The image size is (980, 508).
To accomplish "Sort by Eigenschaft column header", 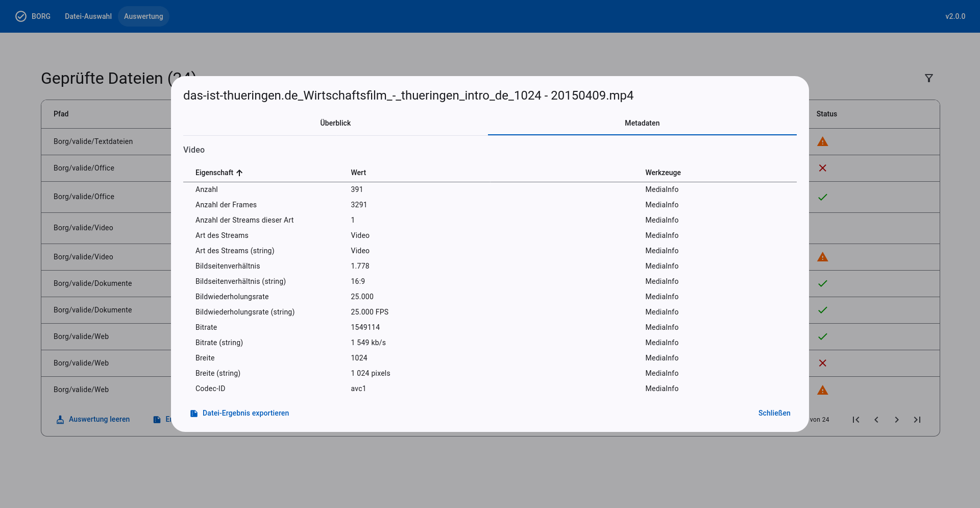I will tap(214, 173).
